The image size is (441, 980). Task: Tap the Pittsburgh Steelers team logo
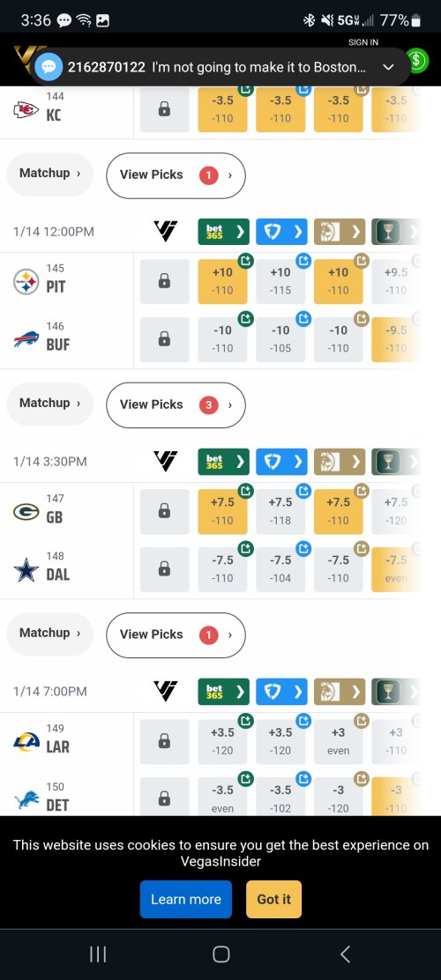point(26,282)
